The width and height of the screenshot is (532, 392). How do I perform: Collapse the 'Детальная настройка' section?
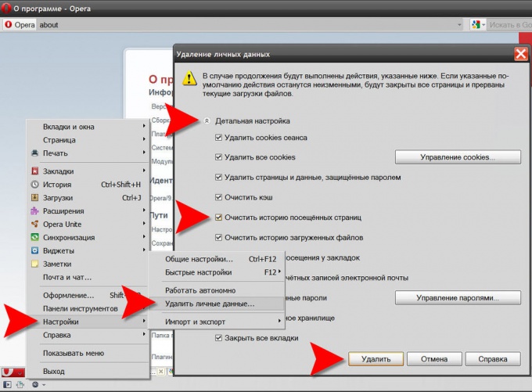207,121
